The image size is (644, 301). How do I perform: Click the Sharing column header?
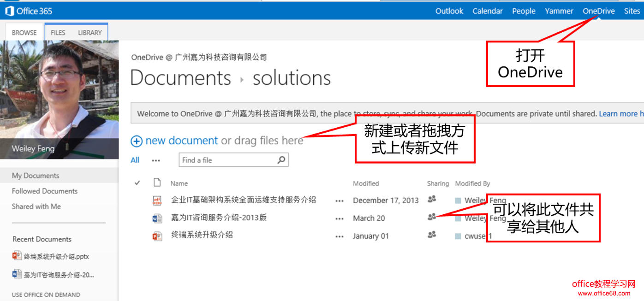438,183
